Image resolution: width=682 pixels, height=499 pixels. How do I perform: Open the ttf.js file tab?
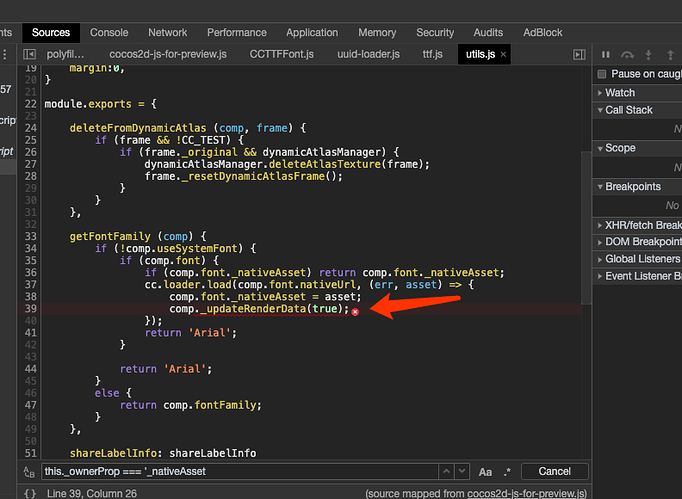coord(432,54)
